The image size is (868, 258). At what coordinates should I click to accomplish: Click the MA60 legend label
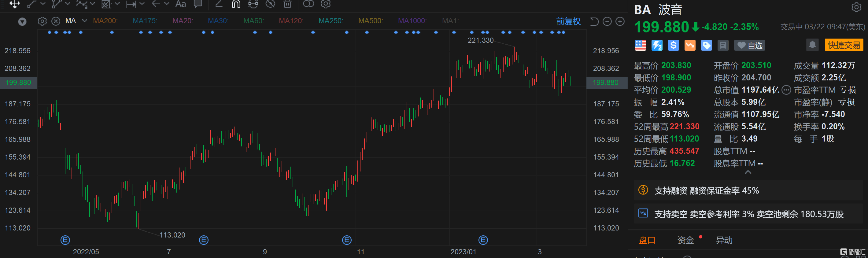pyautogui.click(x=253, y=21)
